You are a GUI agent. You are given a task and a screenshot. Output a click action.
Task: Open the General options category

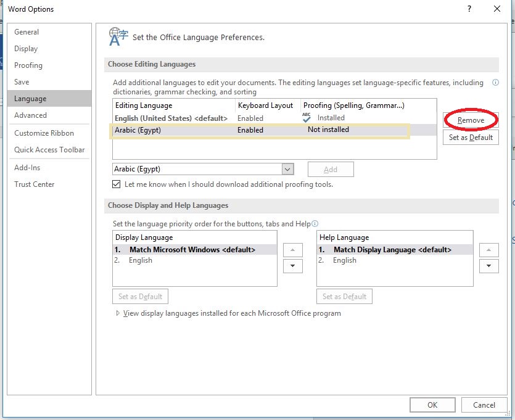[x=49, y=32]
